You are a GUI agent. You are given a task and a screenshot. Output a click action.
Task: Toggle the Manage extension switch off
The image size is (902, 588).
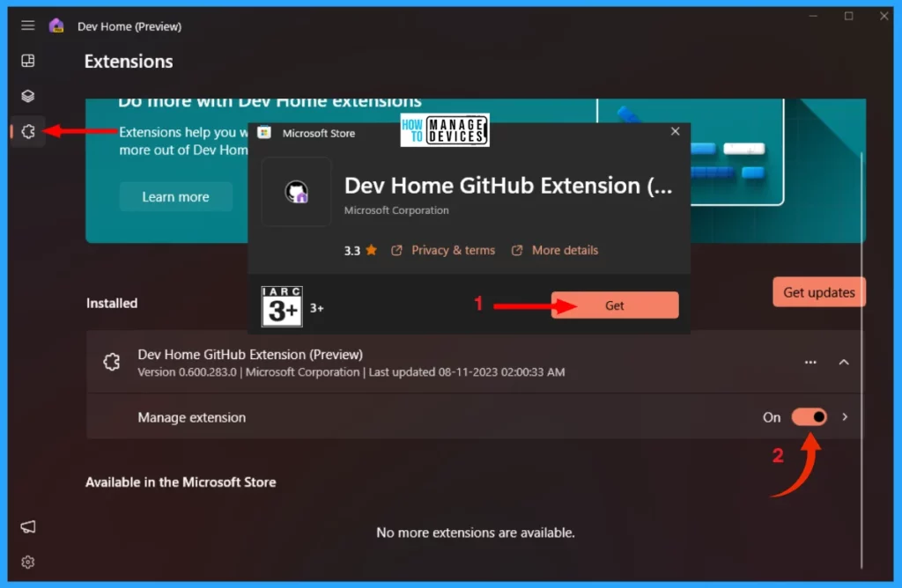pyautogui.click(x=809, y=416)
